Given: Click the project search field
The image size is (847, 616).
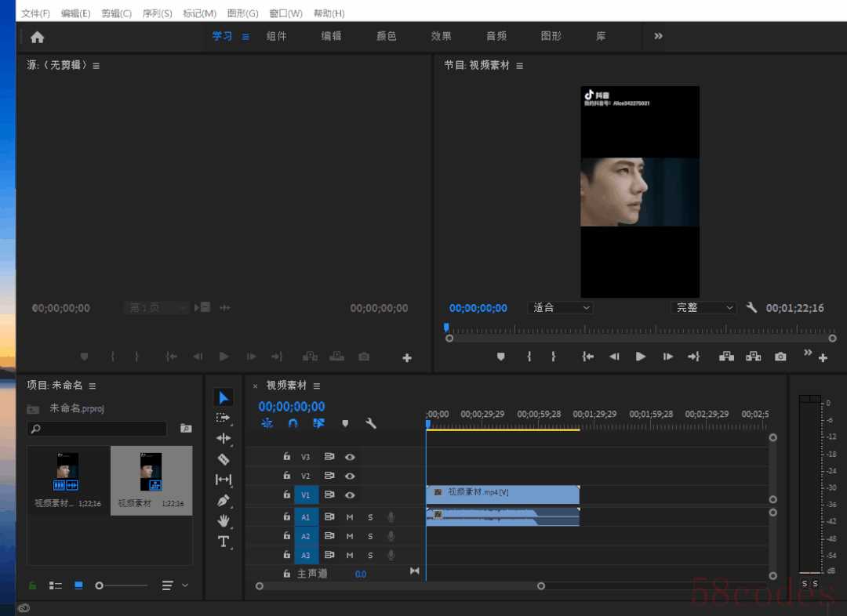Looking at the screenshot, I should coord(97,429).
